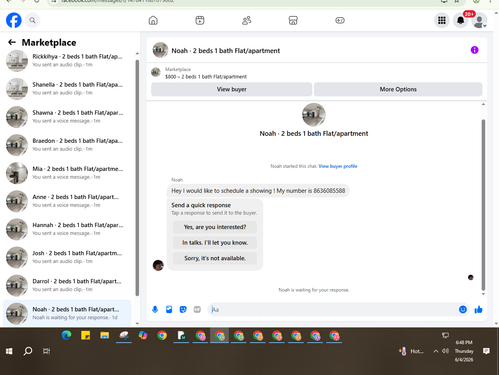Open Rickkihya's 2 beds conversation
The width and height of the screenshot is (499, 375).
68,61
